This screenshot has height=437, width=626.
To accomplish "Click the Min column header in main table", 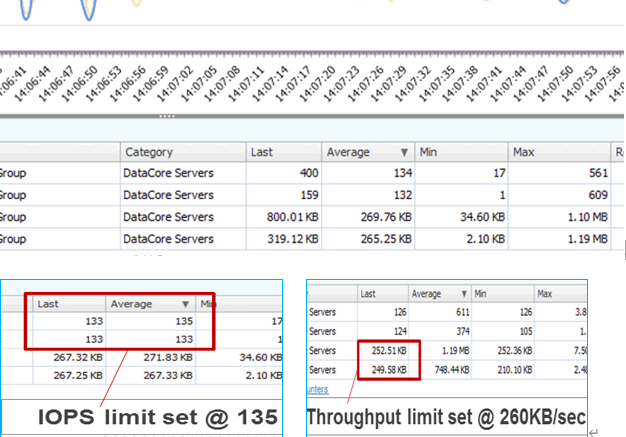I will [430, 152].
